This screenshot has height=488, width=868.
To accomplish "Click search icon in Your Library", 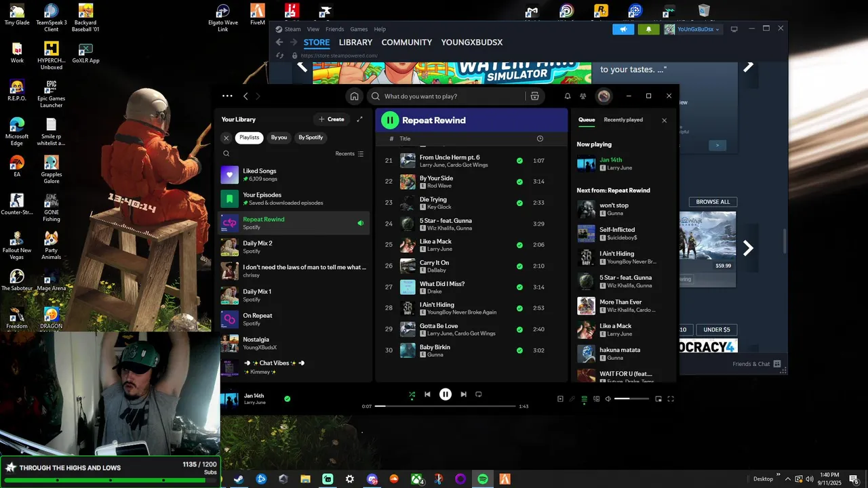I will [x=226, y=153].
